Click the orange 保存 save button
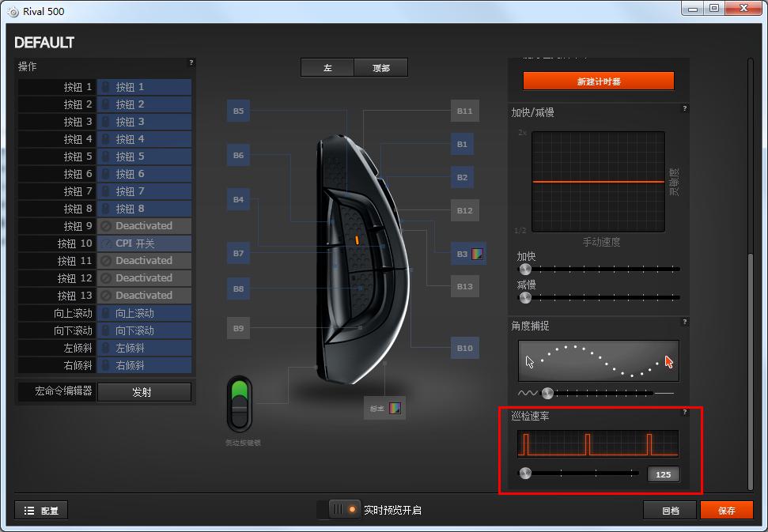 tap(726, 511)
